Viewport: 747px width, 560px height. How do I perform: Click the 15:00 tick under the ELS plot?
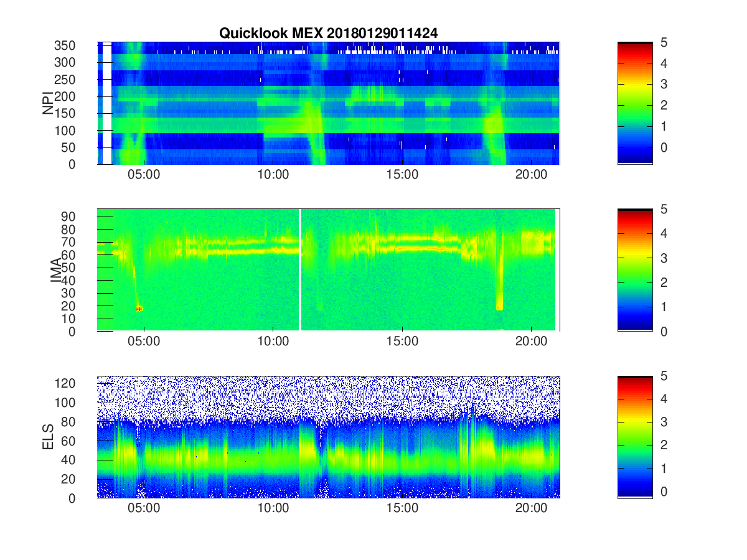pyautogui.click(x=402, y=509)
